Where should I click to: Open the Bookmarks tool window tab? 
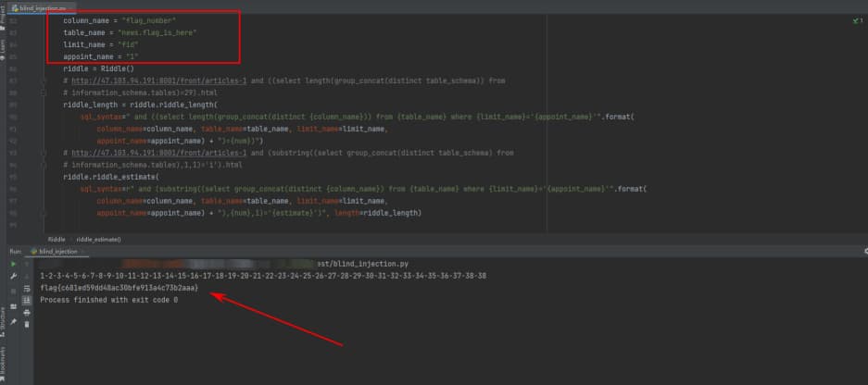click(x=2, y=362)
